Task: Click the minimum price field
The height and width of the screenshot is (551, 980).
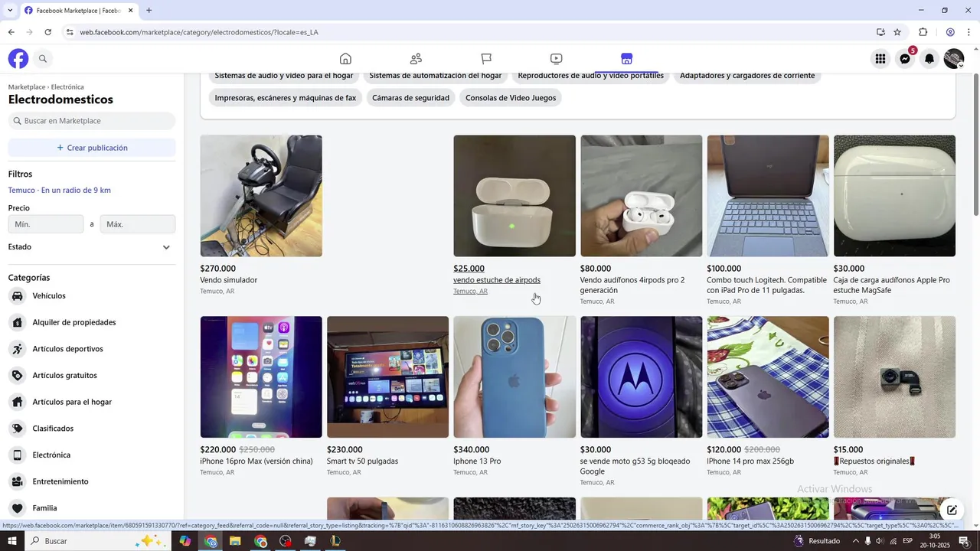Action: tap(46, 224)
